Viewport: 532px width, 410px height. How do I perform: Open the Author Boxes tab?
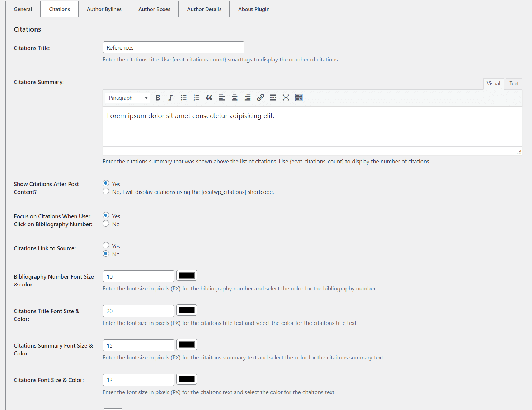click(154, 9)
